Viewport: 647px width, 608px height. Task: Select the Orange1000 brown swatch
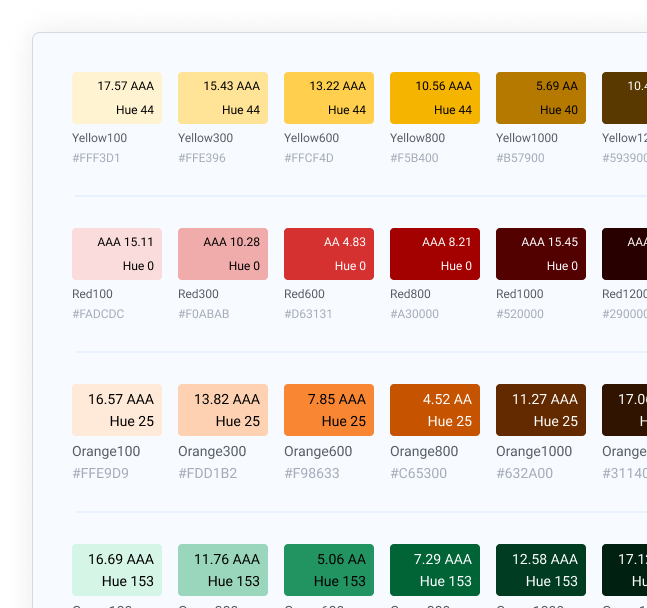pyautogui.click(x=541, y=410)
